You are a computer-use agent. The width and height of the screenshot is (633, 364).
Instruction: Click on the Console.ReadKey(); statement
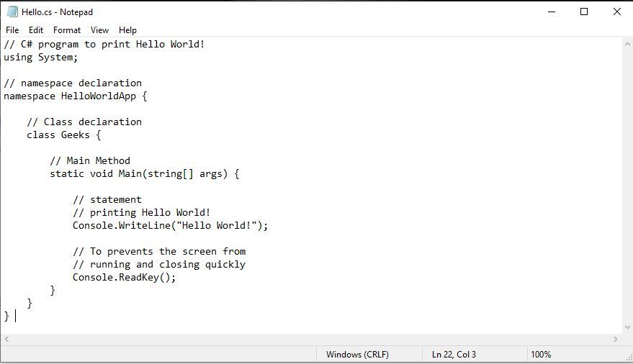point(124,278)
